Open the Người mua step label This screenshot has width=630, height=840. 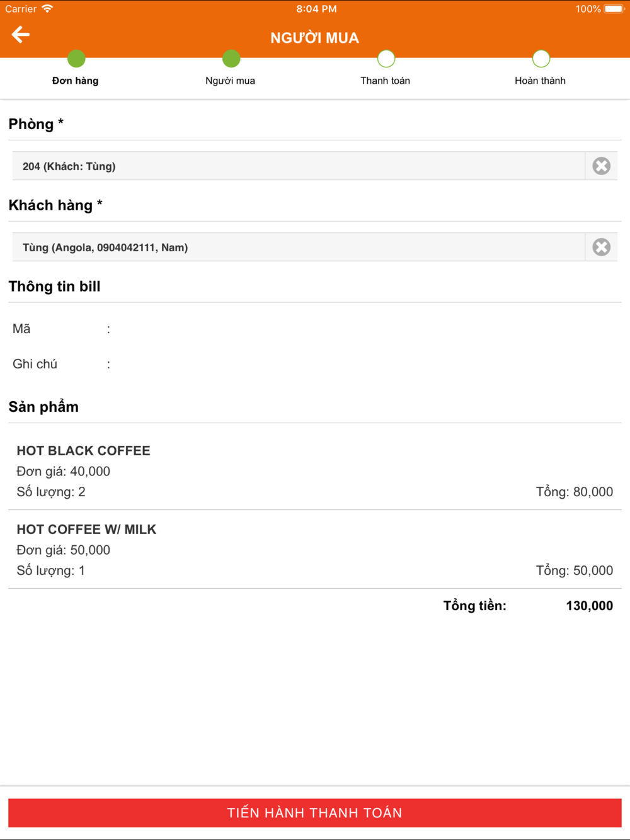coord(230,81)
